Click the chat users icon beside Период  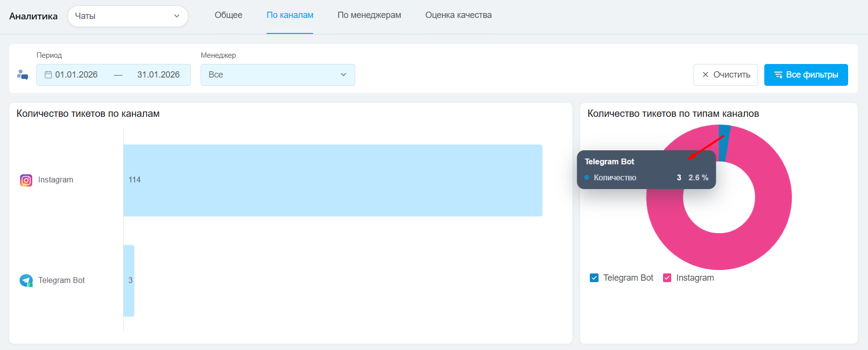22,75
